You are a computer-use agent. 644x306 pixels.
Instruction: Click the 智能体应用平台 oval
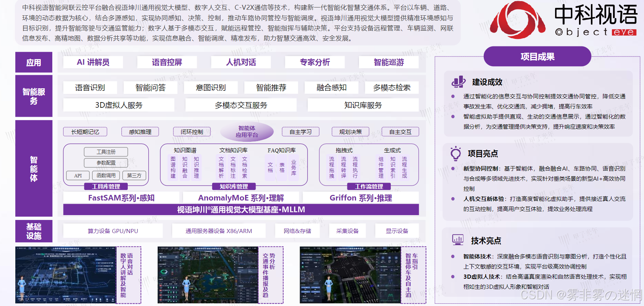pos(247,132)
